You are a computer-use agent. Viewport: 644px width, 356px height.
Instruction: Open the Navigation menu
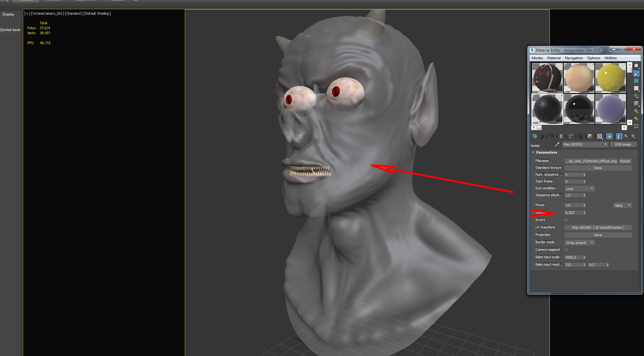574,58
